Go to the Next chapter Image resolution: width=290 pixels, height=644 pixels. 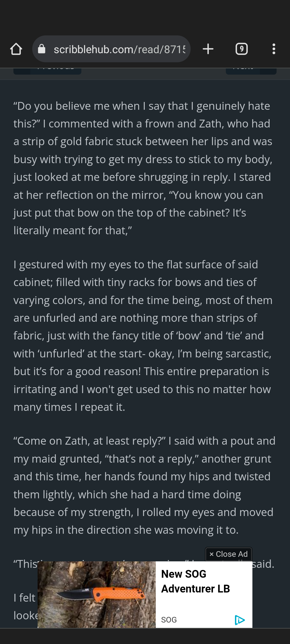[x=251, y=70]
